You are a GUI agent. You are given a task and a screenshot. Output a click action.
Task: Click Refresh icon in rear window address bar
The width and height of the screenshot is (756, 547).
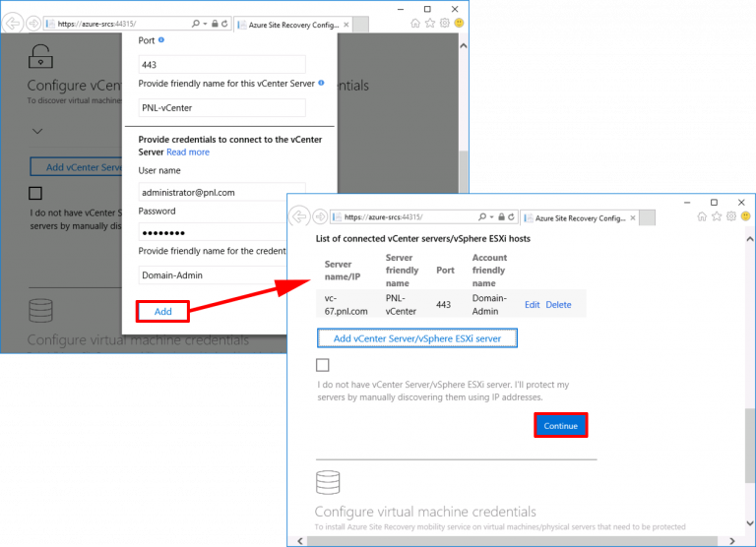pos(224,24)
